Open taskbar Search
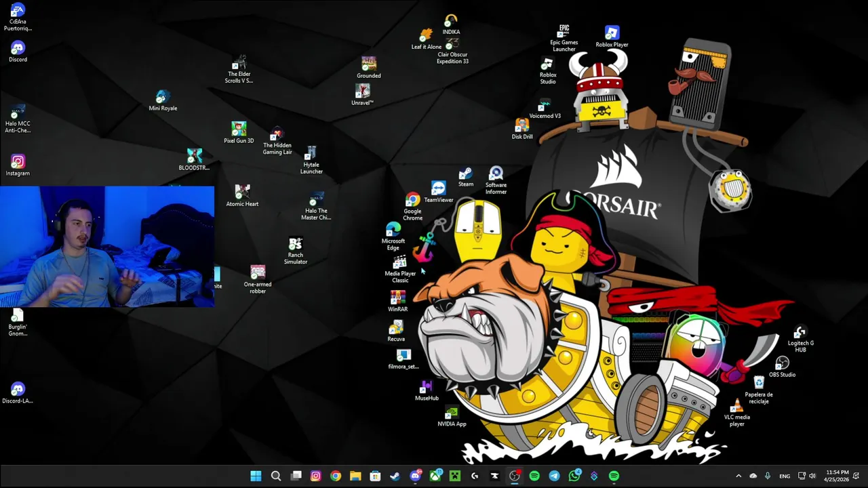Screen dimensions: 868x488 pyautogui.click(x=276, y=476)
